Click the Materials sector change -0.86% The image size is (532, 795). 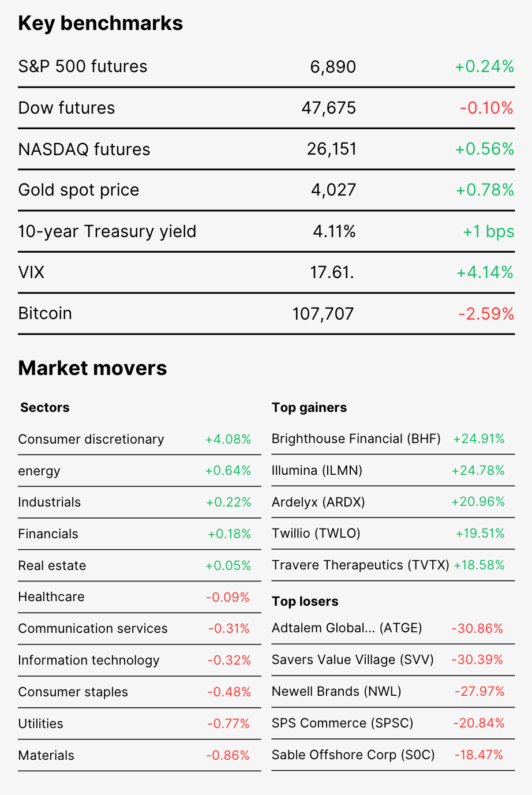[228, 755]
